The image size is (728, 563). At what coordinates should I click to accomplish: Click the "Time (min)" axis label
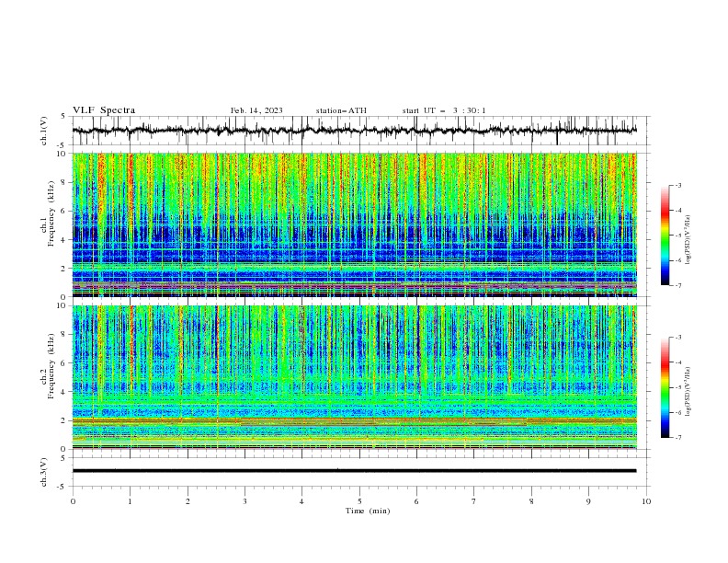[368, 511]
